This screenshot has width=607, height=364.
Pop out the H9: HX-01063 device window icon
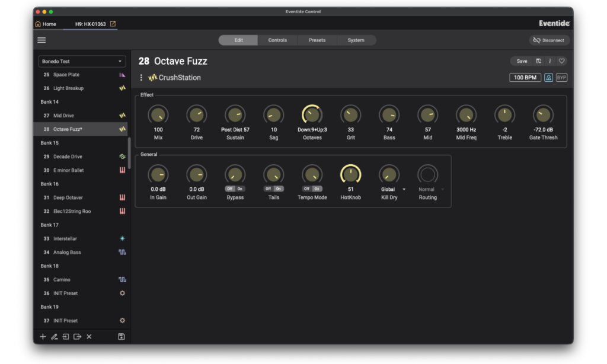(113, 24)
